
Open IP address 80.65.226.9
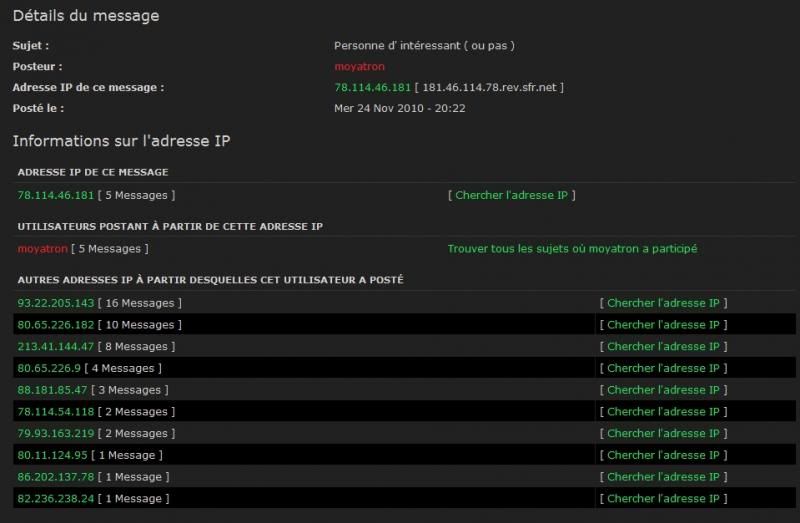49,368
